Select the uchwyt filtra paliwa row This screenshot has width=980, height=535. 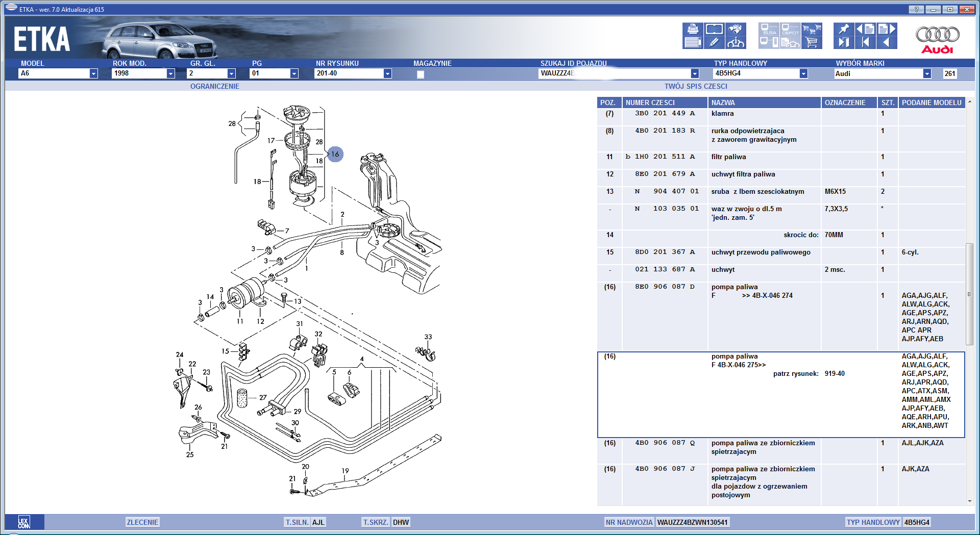[x=781, y=177]
